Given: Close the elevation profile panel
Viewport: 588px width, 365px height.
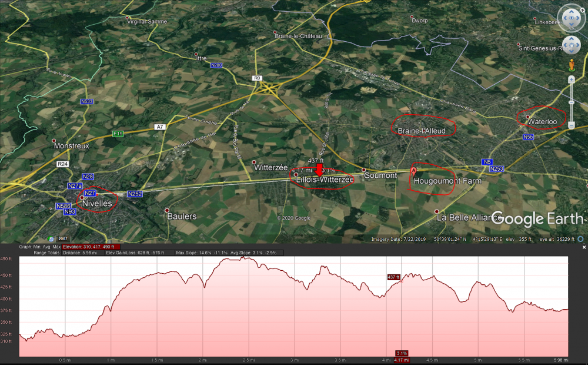Looking at the screenshot, I should click(x=584, y=247).
